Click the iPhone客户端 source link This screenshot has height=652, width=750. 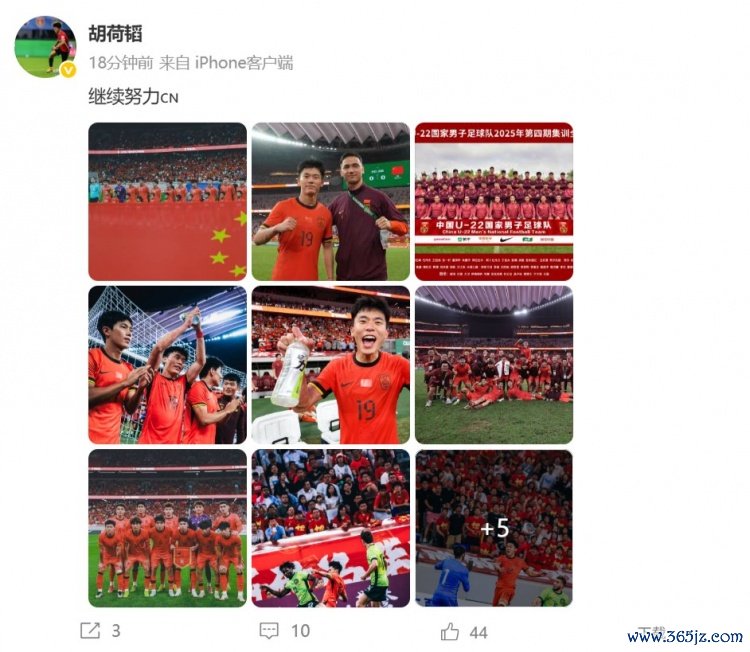point(243,63)
